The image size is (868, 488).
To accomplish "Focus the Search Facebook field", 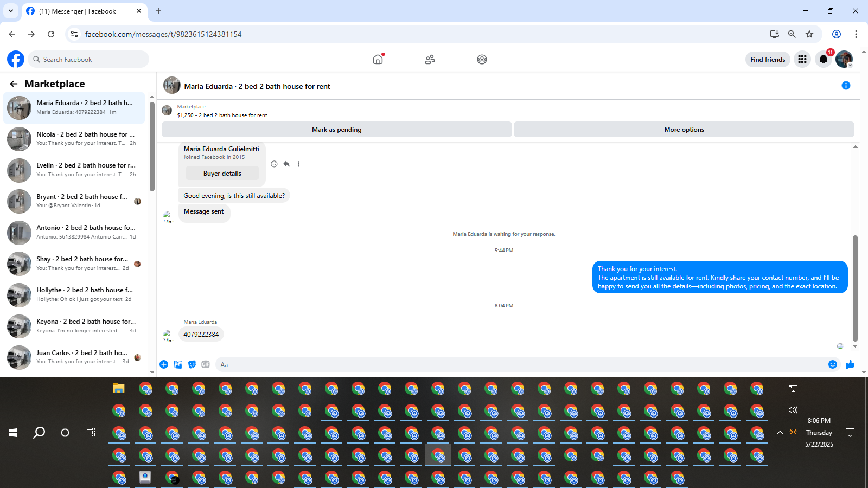I will 88,59.
